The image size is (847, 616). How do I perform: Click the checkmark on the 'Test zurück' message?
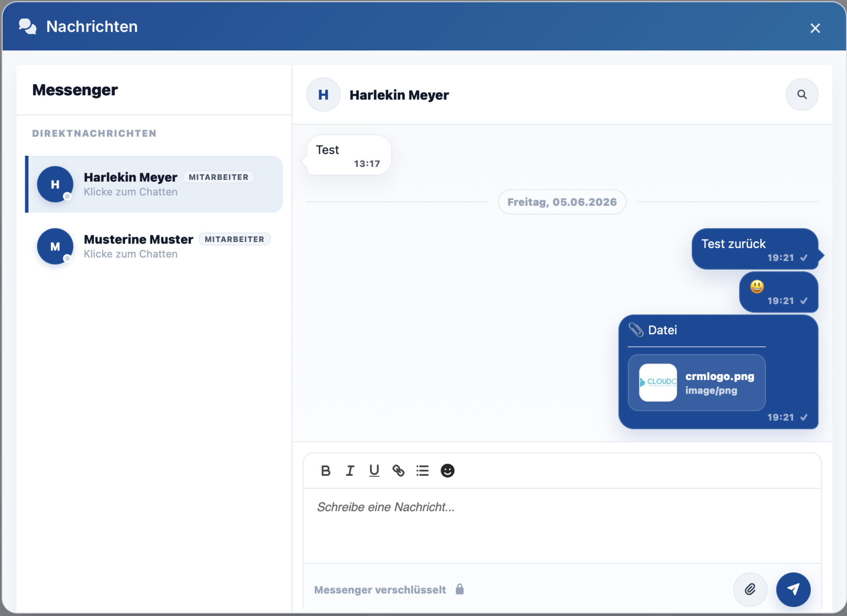[x=804, y=258]
